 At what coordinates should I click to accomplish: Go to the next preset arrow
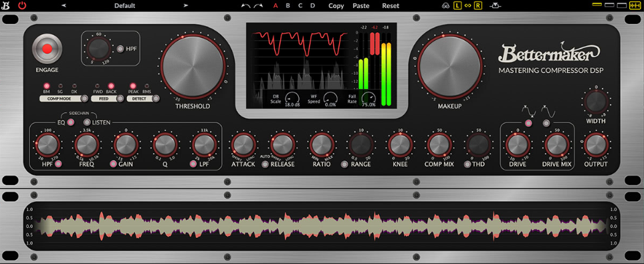186,6
